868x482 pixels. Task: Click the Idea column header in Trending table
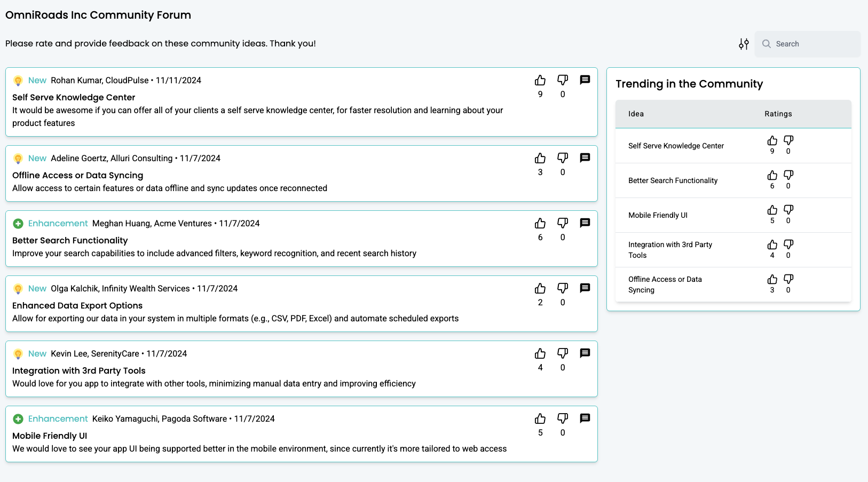tap(636, 114)
